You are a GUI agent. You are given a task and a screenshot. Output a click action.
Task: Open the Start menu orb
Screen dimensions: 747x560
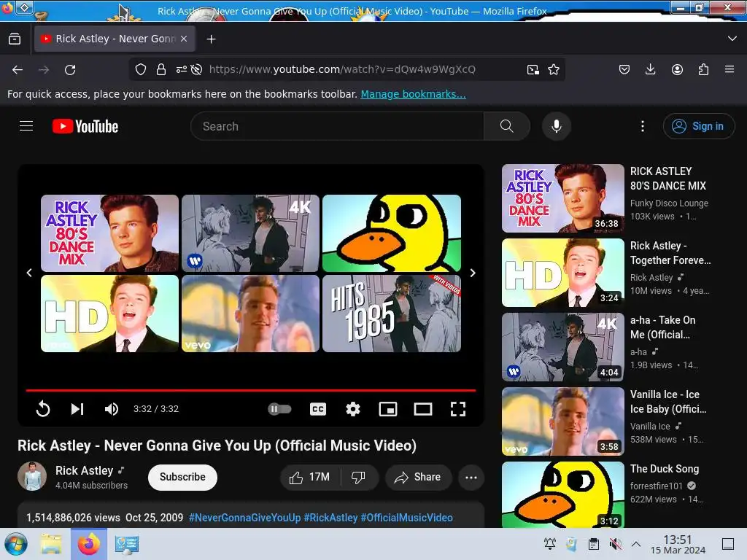pyautogui.click(x=16, y=544)
